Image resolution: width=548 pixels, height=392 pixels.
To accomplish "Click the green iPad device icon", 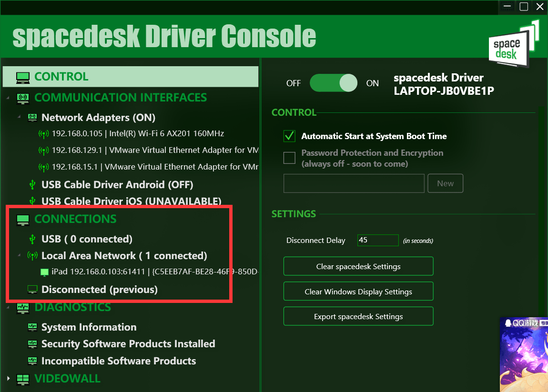I will point(44,272).
